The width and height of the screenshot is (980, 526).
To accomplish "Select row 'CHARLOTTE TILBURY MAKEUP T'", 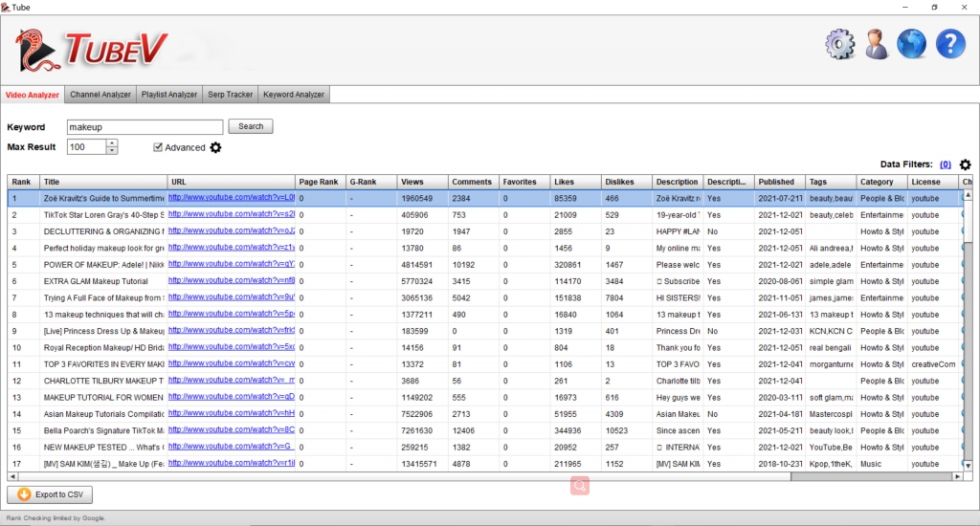I will click(x=484, y=381).
